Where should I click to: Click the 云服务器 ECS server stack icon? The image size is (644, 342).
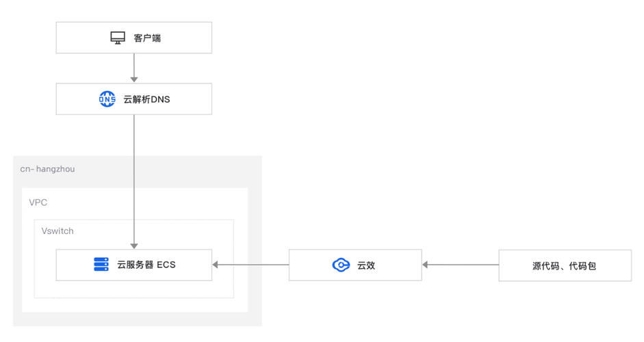pyautogui.click(x=101, y=265)
